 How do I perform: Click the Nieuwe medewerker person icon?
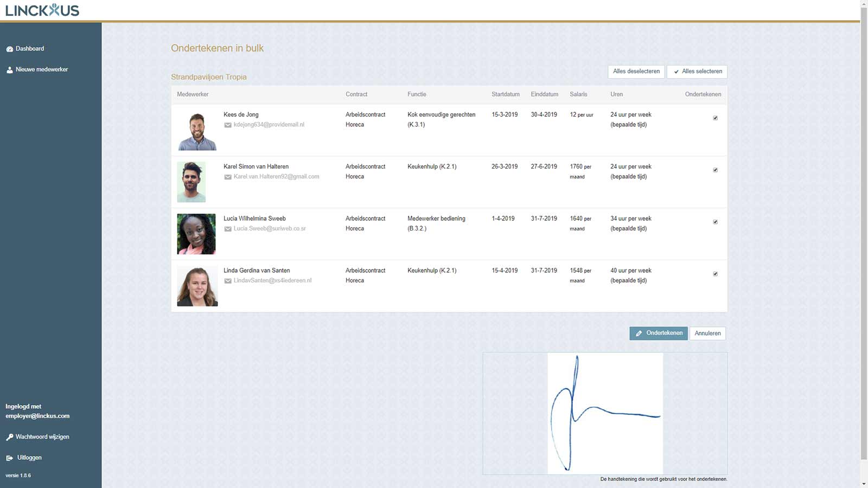point(9,70)
